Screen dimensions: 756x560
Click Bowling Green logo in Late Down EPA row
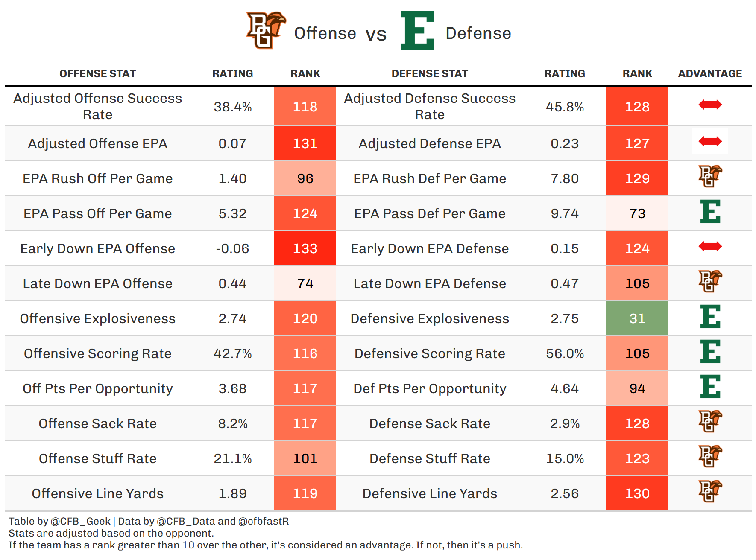[x=710, y=281]
